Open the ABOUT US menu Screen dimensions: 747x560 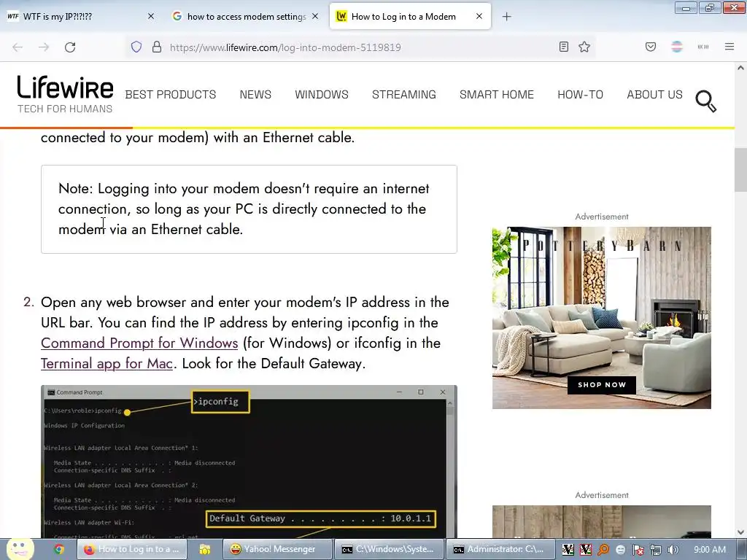[x=654, y=95]
